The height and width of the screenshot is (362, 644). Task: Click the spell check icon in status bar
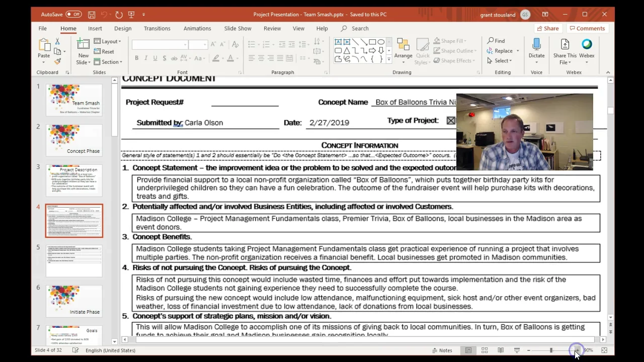(x=75, y=350)
